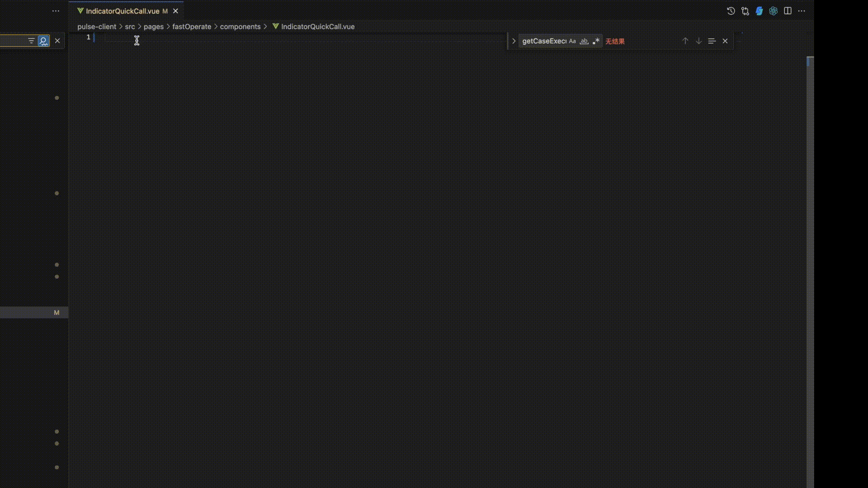Close the find widget
The width and height of the screenshot is (868, 488).
pos(725,41)
